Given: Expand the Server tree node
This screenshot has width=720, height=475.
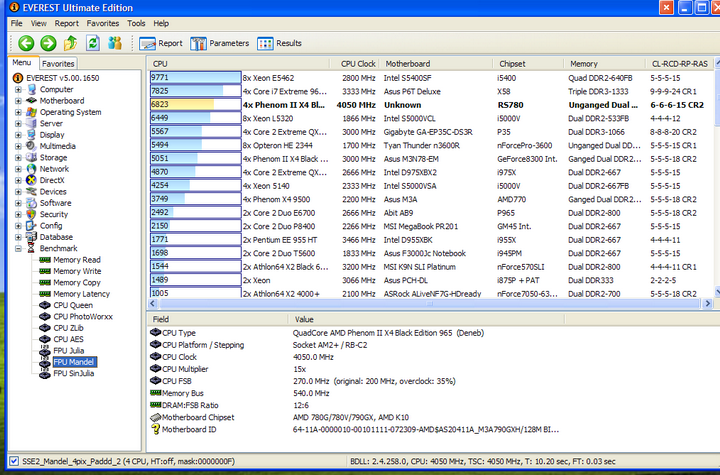Looking at the screenshot, I should (x=18, y=123).
